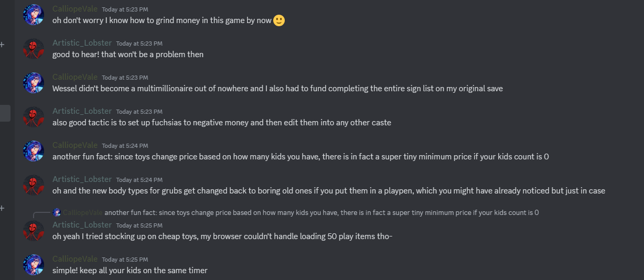Click the CalliopeVale username above 'simple! keep all your kids'
This screenshot has height=280, width=644.
point(75,259)
